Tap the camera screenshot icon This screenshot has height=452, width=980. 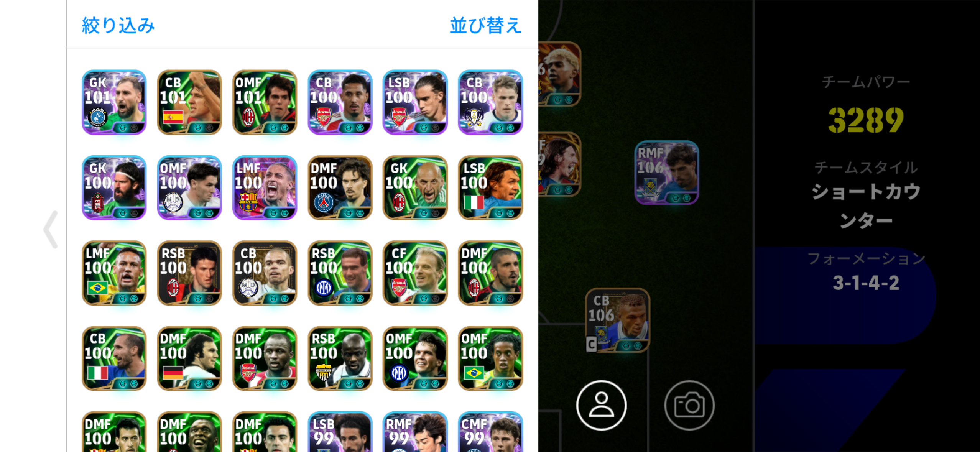pos(689,405)
